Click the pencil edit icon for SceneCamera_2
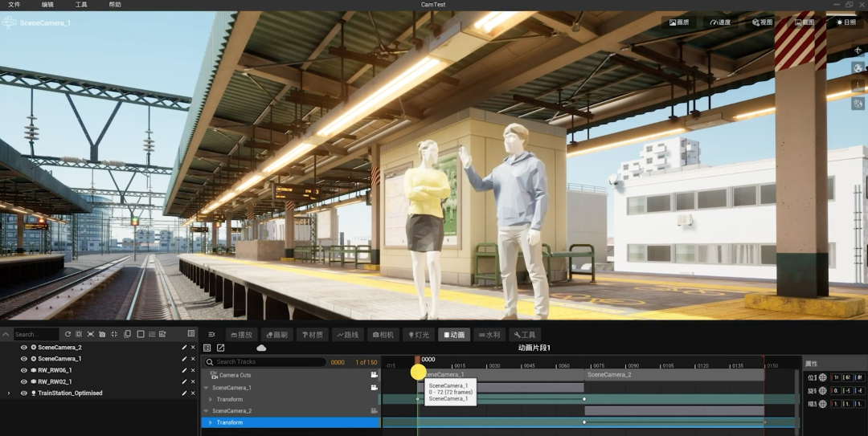868x436 pixels. (x=184, y=348)
